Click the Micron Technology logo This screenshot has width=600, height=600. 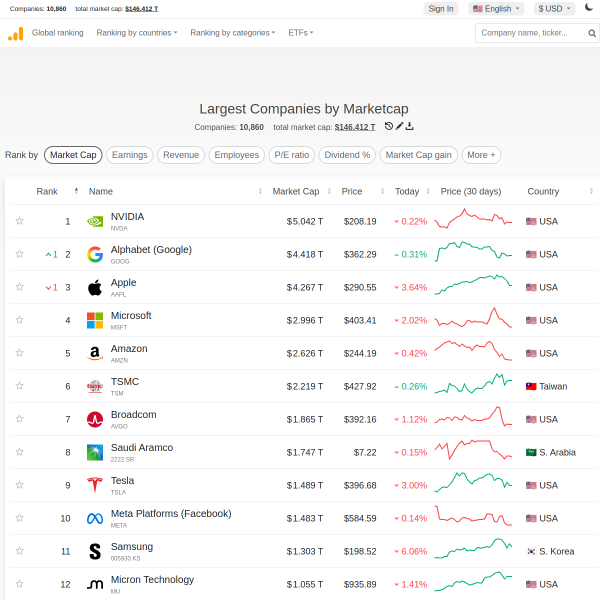click(x=95, y=584)
